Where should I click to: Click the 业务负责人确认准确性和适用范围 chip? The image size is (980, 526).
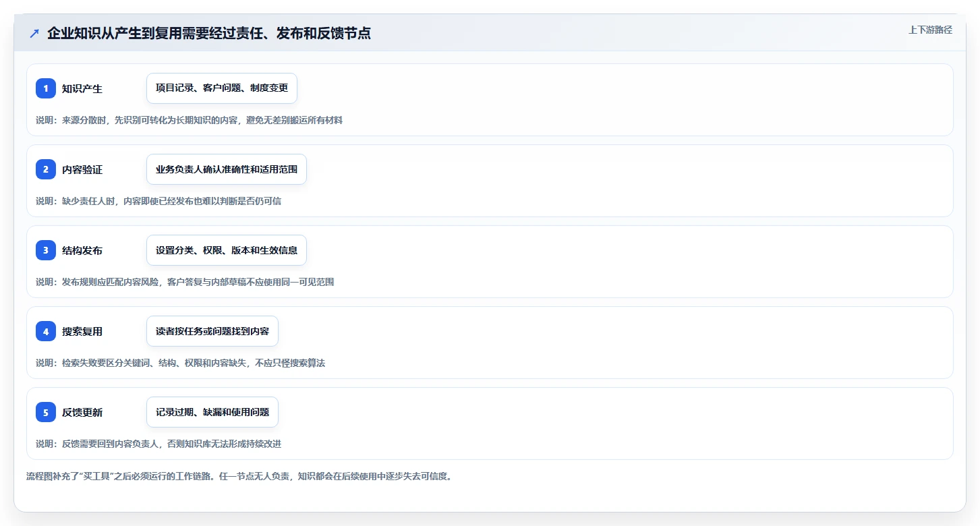[227, 169]
